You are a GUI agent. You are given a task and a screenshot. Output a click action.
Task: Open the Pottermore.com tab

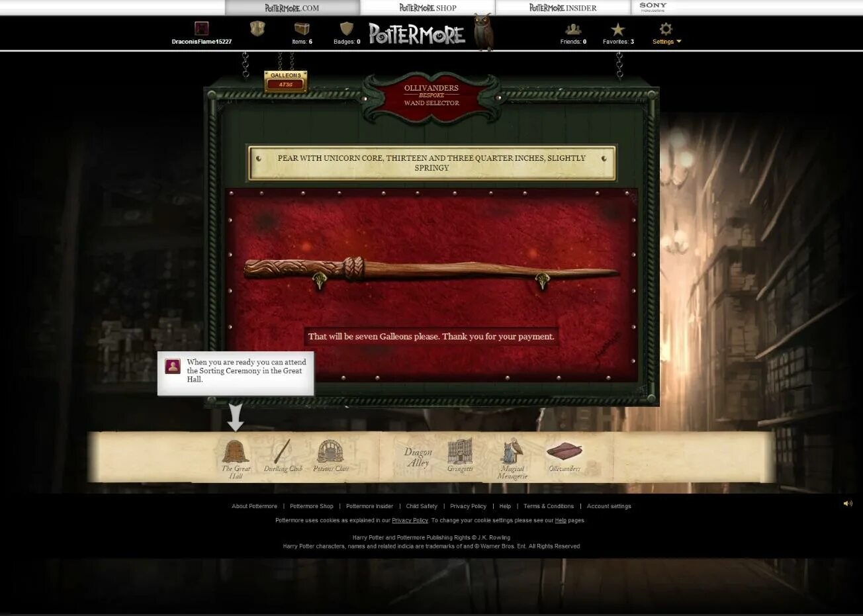[x=293, y=8]
